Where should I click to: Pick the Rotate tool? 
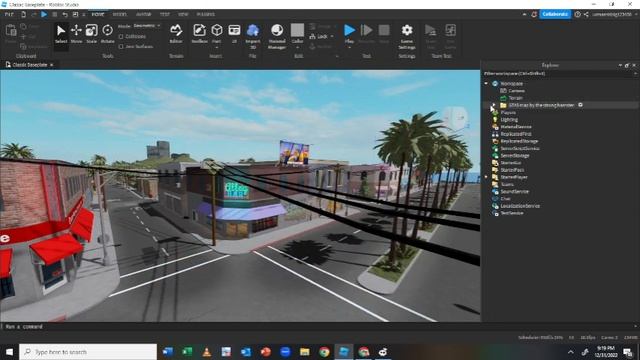[x=107, y=33]
